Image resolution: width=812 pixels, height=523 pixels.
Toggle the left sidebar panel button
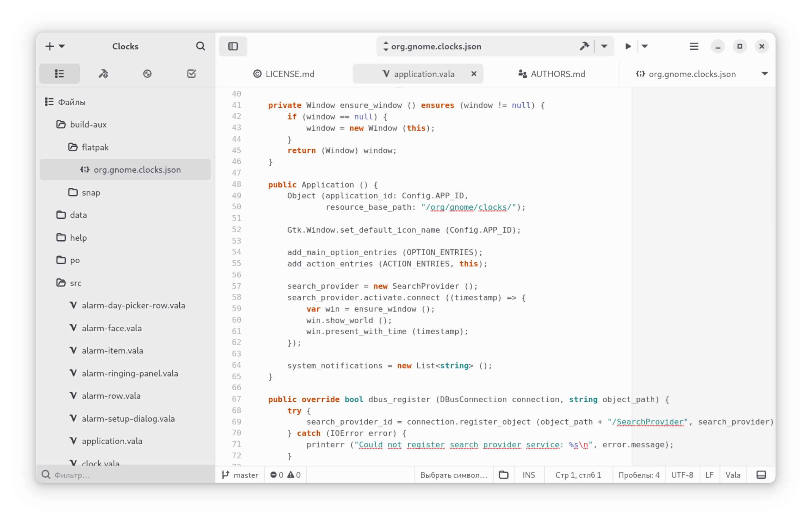pos(233,46)
